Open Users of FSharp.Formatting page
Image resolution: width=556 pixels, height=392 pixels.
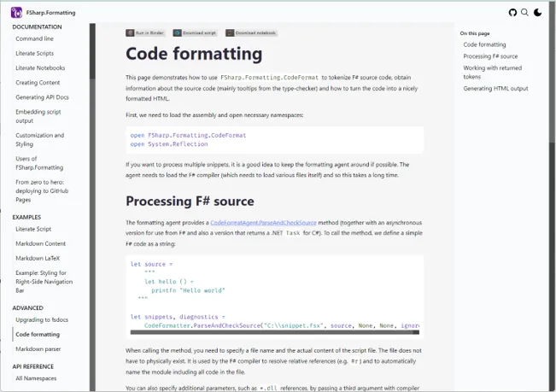click(39, 163)
